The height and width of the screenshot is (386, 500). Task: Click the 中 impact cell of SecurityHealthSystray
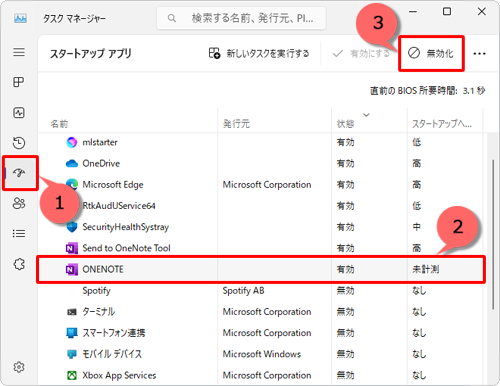pos(417,227)
